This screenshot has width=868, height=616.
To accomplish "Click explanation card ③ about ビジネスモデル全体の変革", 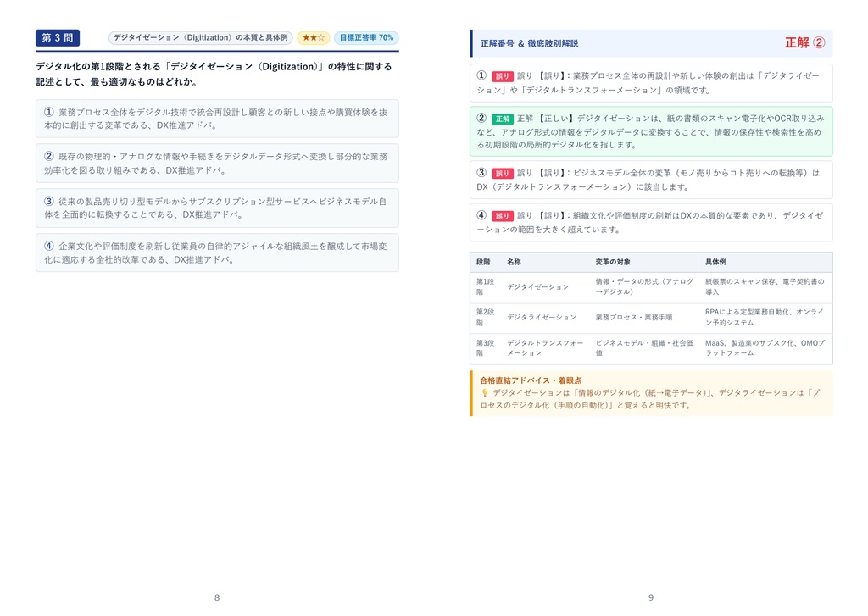I will pos(651,180).
